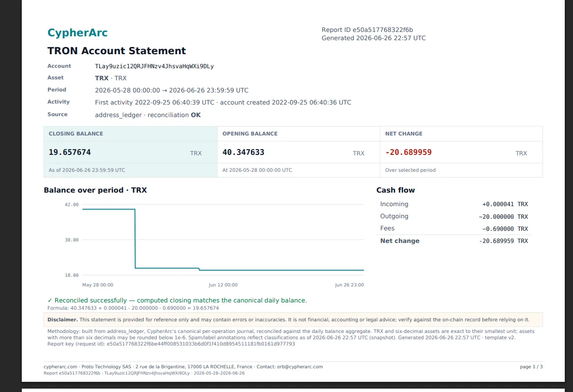Click the May 28 00:00 axis label
This screenshot has height=392, width=573.
click(98, 285)
